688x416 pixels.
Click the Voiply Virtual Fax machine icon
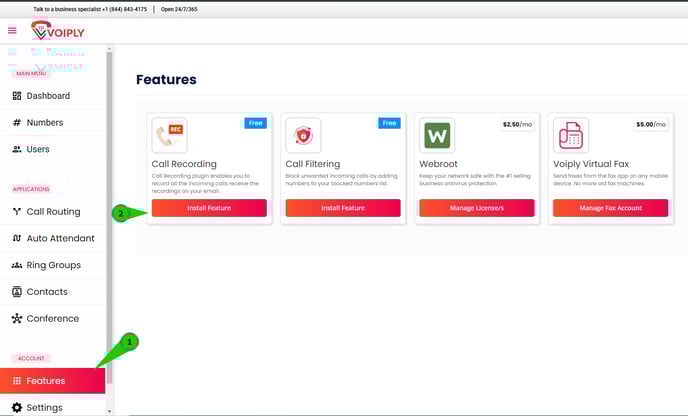click(571, 135)
